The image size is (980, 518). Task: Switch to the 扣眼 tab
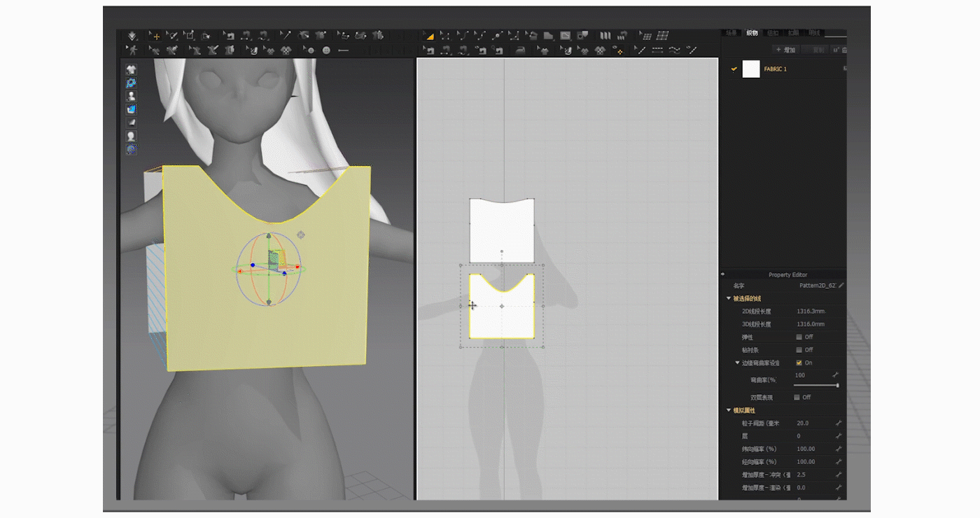click(x=794, y=33)
